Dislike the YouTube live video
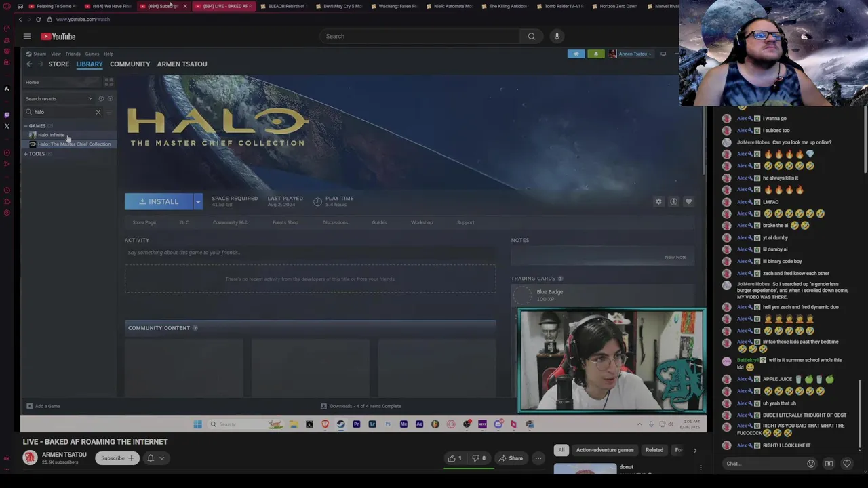 coord(479,458)
